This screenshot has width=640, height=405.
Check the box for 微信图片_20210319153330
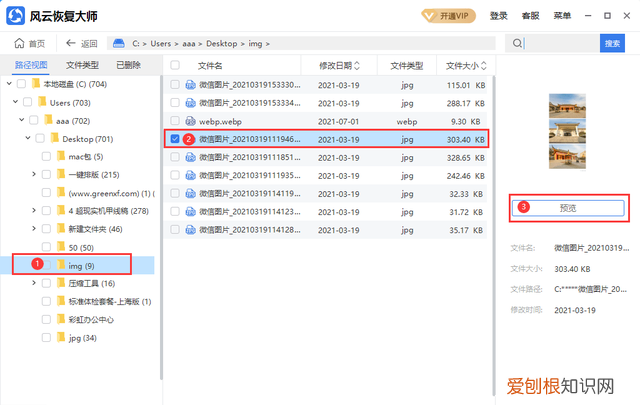pos(175,85)
